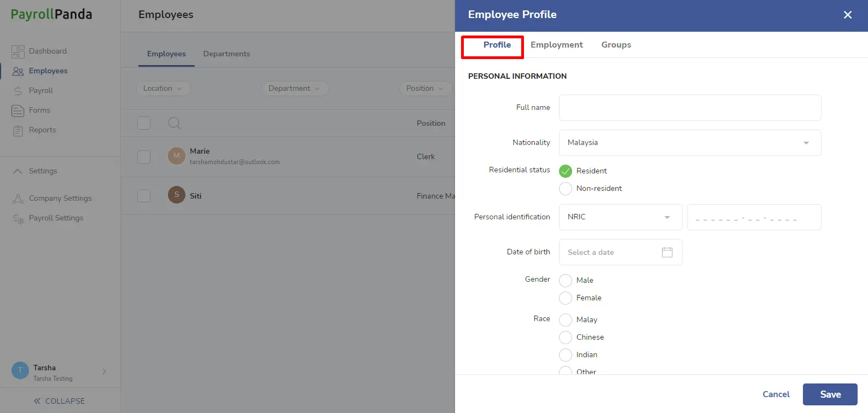Image resolution: width=868 pixels, height=413 pixels.
Task: Open the NRIC identification type dropdown
Action: click(x=620, y=217)
